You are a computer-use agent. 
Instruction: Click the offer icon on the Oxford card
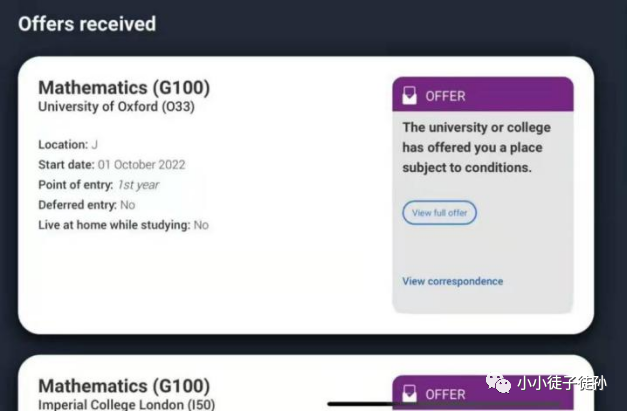pyautogui.click(x=409, y=96)
